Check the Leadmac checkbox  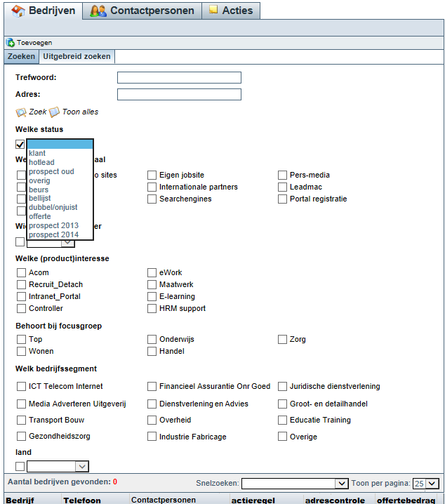282,187
